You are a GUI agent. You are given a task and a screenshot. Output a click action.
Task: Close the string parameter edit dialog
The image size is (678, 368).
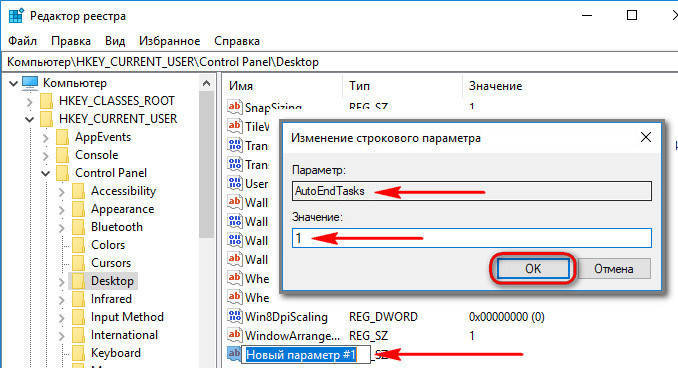(x=646, y=138)
